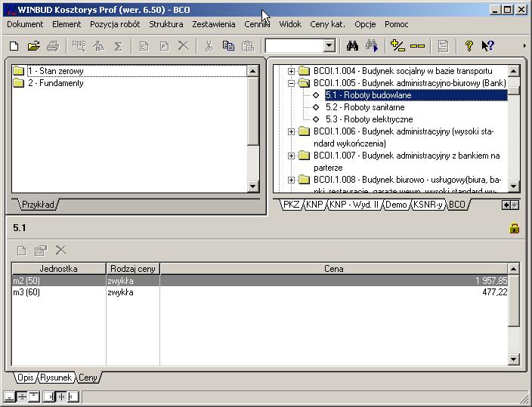Expand the BCOI.1.006 Budynek administracyjny node
532x407 pixels.
(x=291, y=131)
